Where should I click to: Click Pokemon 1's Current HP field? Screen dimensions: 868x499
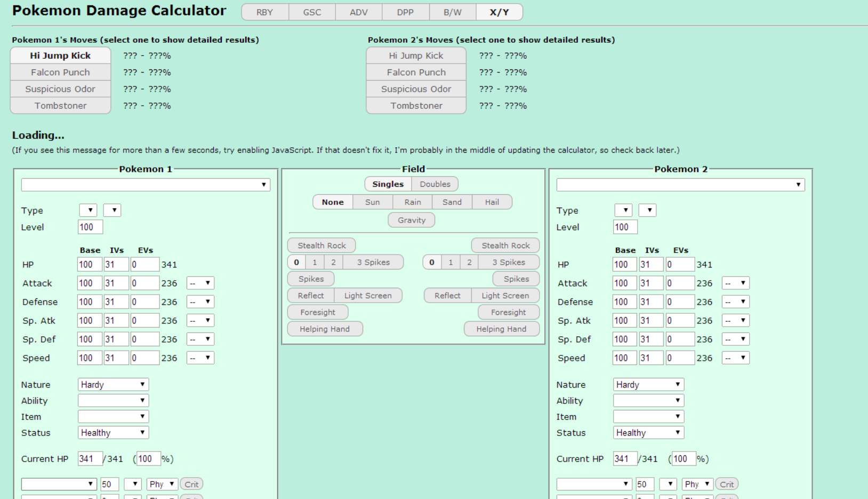point(90,459)
